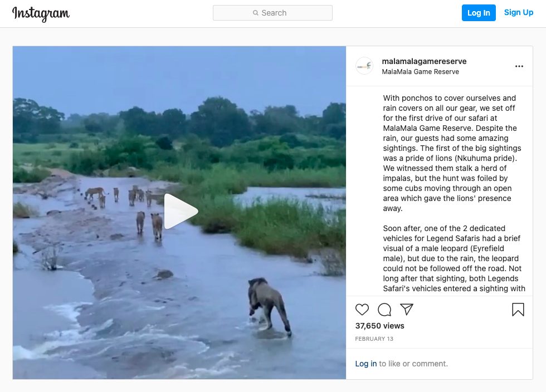
Task: Open malamalagamereserve profile avatar
Action: coord(364,66)
